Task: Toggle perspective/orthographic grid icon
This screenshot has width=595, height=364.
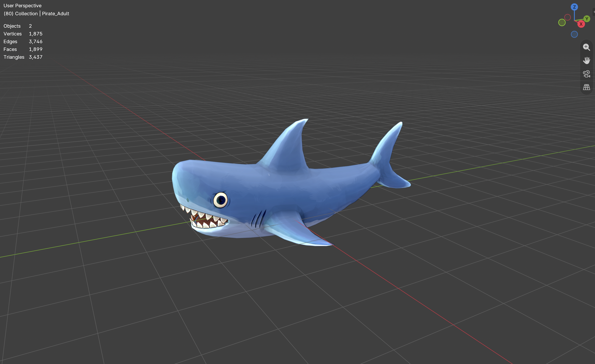Action: pyautogui.click(x=586, y=87)
